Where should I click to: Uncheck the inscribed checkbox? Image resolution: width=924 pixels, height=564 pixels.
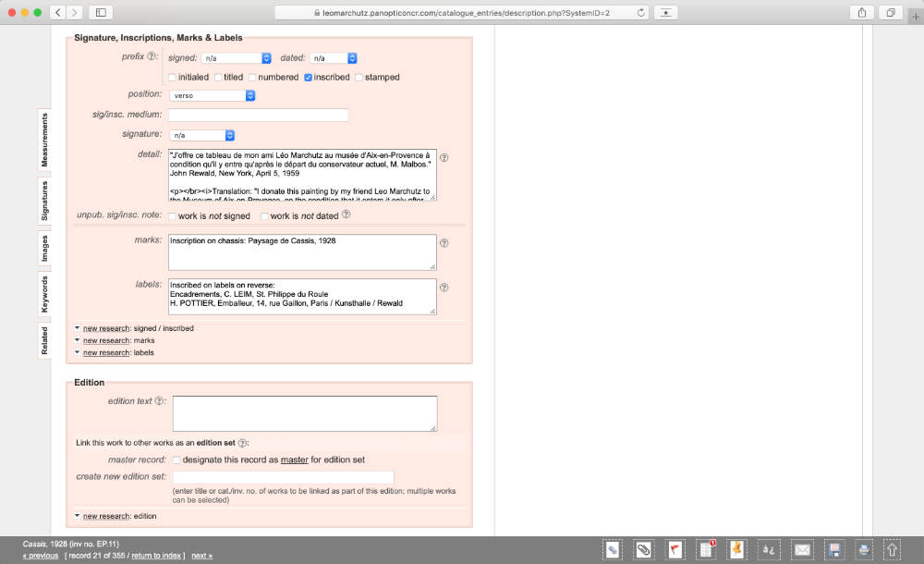(309, 78)
